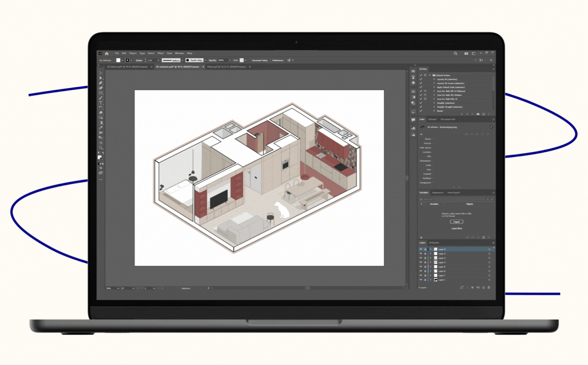588x365 pixels.
Task: Toggle the lock on Layer 3
Action: click(425, 258)
